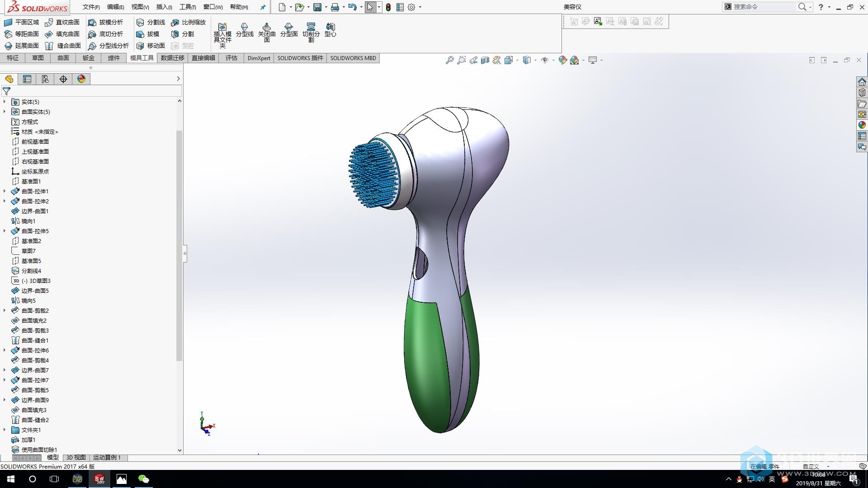The width and height of the screenshot is (868, 488).
Task: Click the 直纹曲面 ruled surface tool
Action: pyautogui.click(x=62, y=22)
